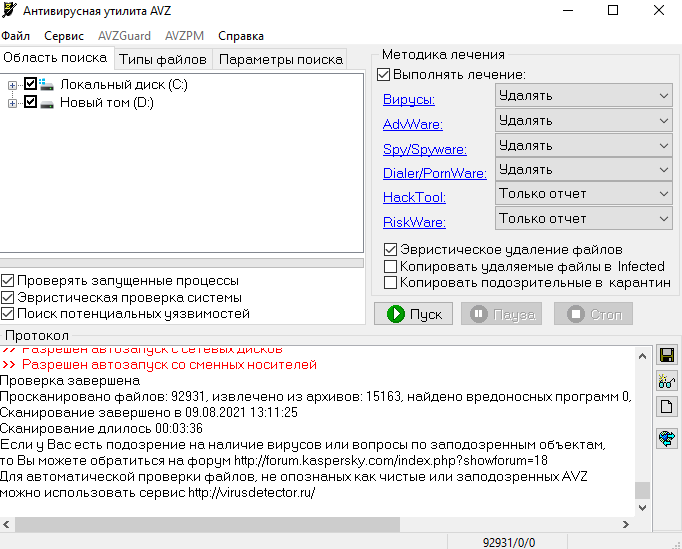Image resolution: width=682 pixels, height=549 pixels.
Task: Click the red 'Разрешен автозапуск со сменных носителей' line
Action: coord(159,365)
